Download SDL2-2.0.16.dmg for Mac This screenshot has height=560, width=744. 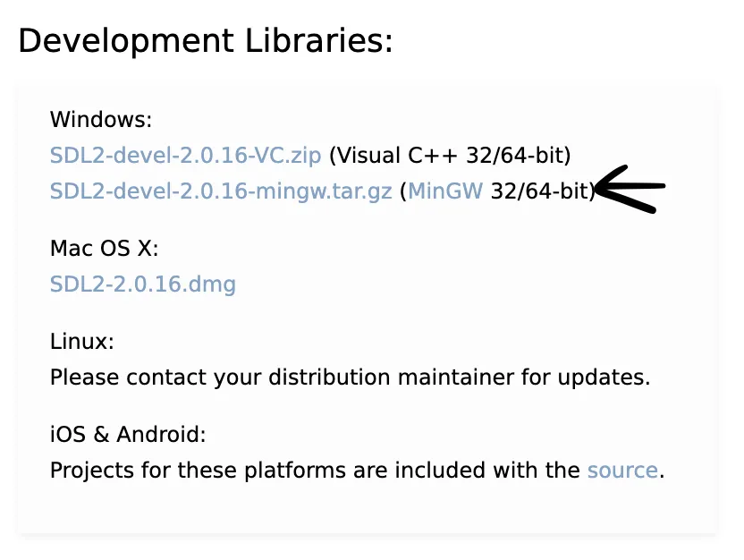point(143,284)
